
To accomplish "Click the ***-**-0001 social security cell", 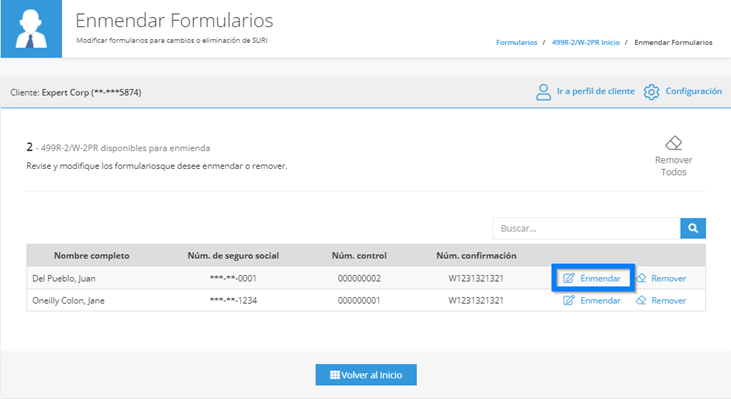I will pos(233,278).
